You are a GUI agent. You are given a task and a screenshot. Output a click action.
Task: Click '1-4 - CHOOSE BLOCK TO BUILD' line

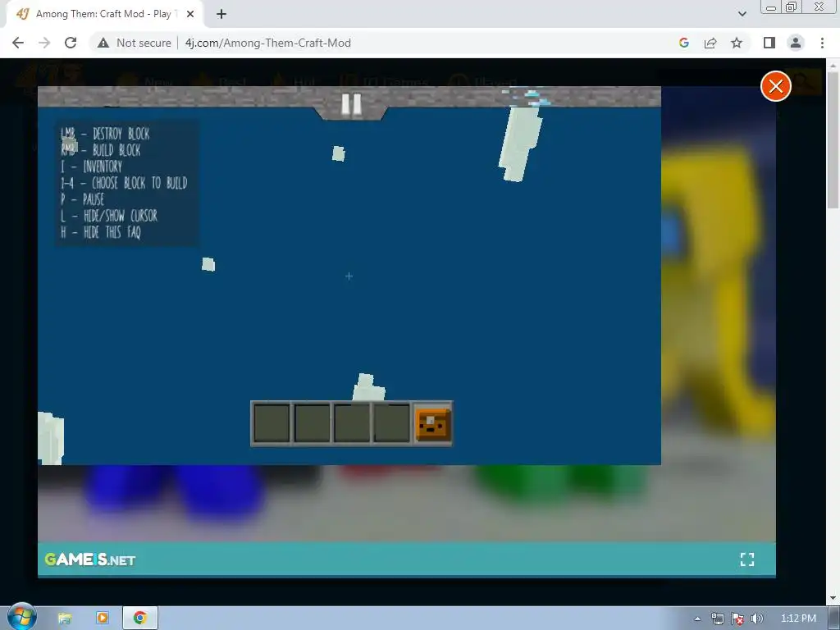click(x=124, y=183)
